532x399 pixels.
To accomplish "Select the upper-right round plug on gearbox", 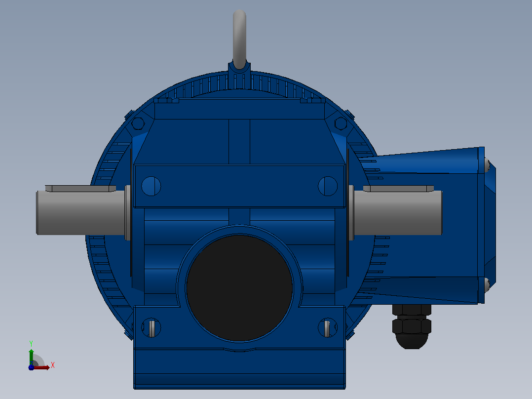I will 328,186.
